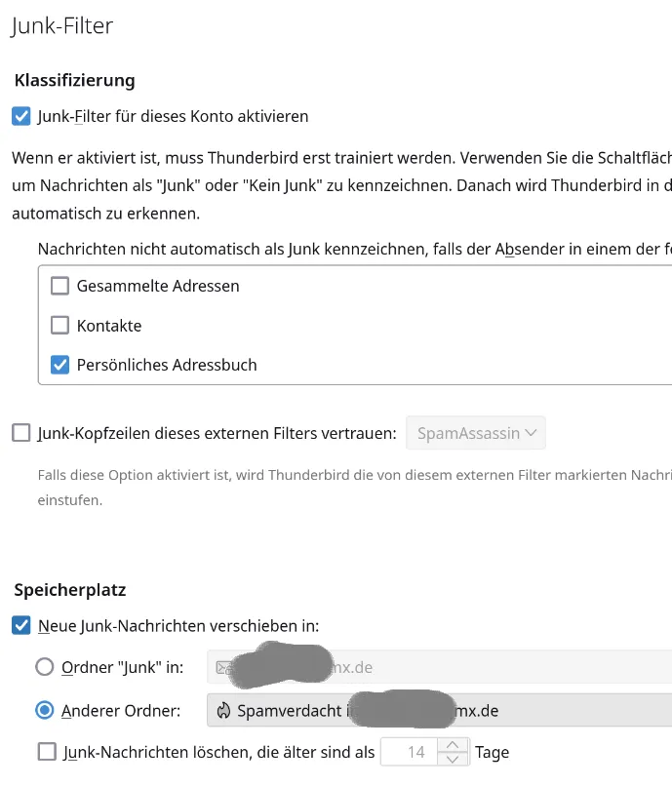Tick the Kontakte address book checkbox
672x787 pixels.
pos(60,326)
